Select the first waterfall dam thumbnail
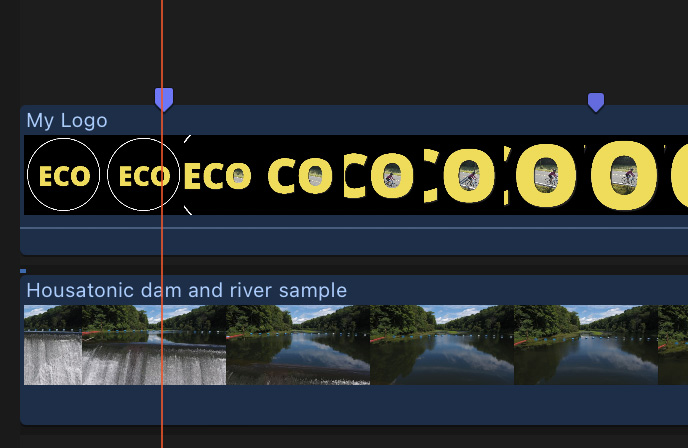This screenshot has width=688, height=448. (53, 345)
